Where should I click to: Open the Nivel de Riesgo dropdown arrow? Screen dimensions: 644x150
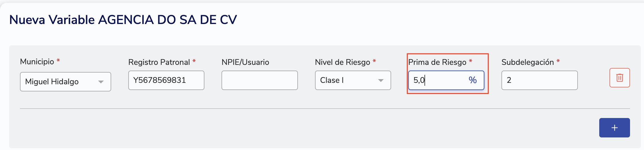tap(381, 81)
